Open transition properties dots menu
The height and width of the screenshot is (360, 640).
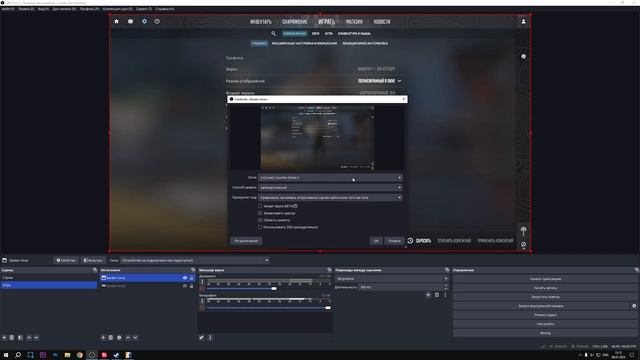pos(445,295)
